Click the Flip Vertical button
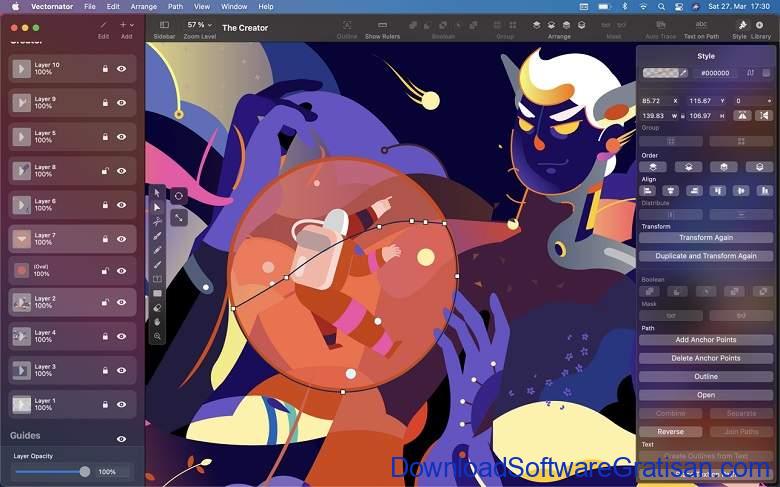 764,115
